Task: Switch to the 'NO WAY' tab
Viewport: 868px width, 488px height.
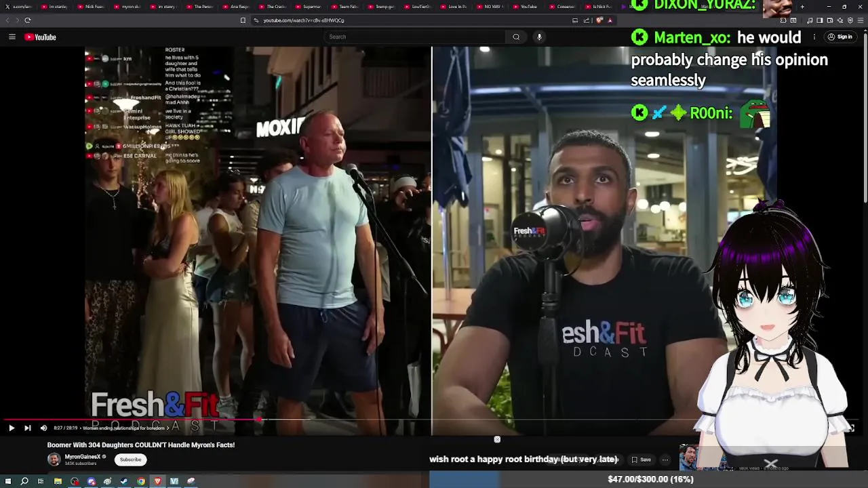Action: (x=490, y=7)
